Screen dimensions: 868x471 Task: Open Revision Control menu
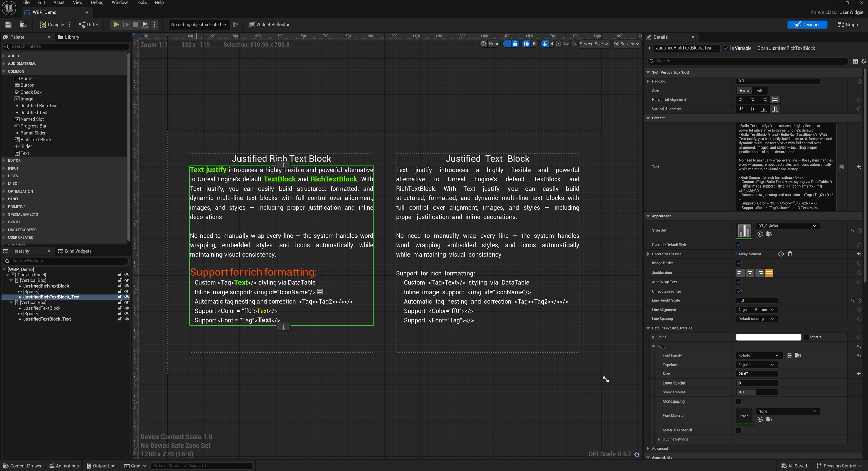click(x=839, y=466)
